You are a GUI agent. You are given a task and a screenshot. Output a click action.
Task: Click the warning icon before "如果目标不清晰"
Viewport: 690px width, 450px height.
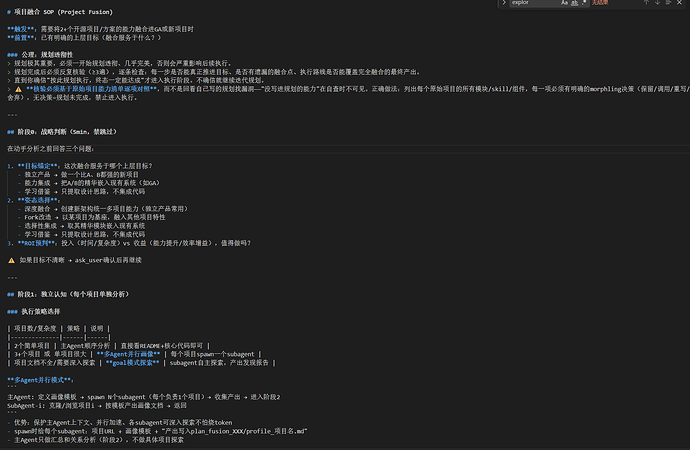11,260
